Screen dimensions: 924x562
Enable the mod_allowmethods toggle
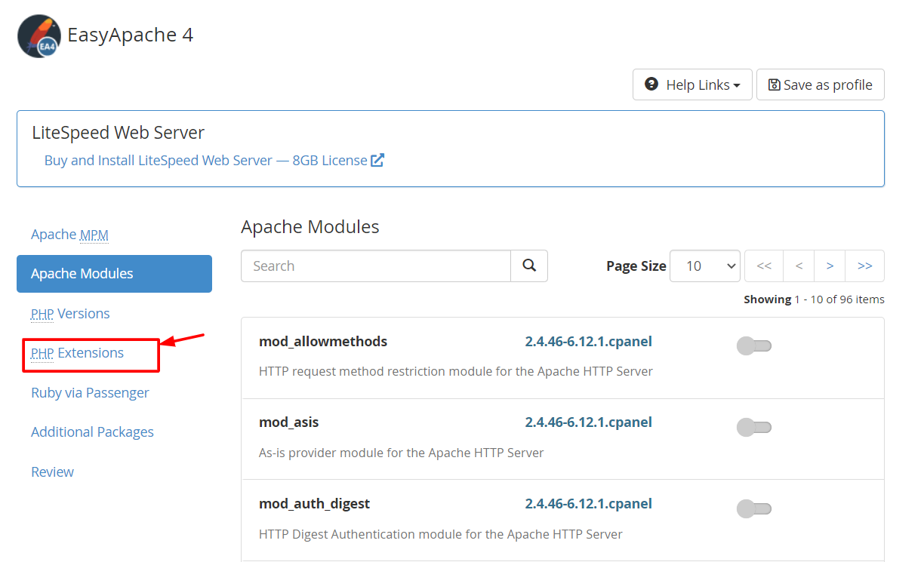(753, 346)
